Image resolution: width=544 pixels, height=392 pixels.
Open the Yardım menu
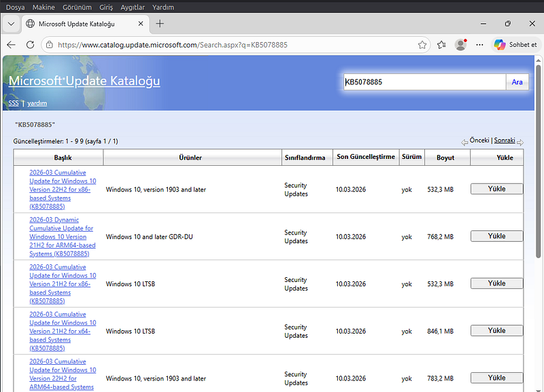pos(163,7)
